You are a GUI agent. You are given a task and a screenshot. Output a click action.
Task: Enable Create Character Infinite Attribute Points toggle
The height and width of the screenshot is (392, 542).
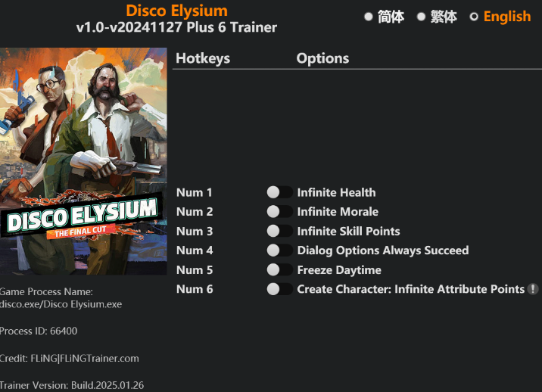pos(279,289)
